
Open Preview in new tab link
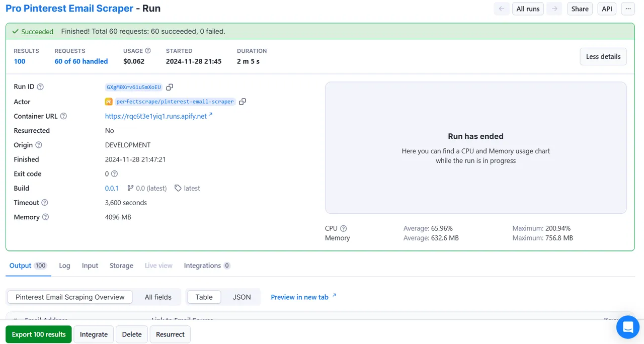coord(303,297)
